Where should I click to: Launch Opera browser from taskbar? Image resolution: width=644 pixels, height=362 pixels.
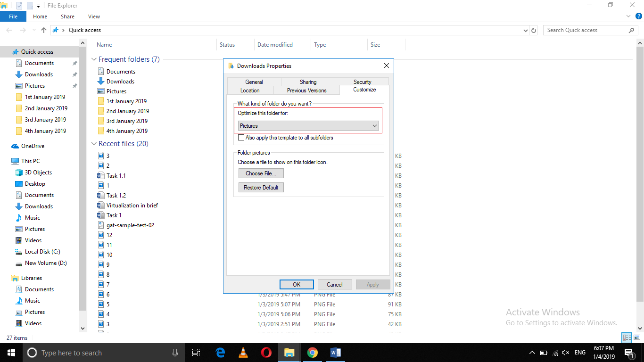coord(266,353)
